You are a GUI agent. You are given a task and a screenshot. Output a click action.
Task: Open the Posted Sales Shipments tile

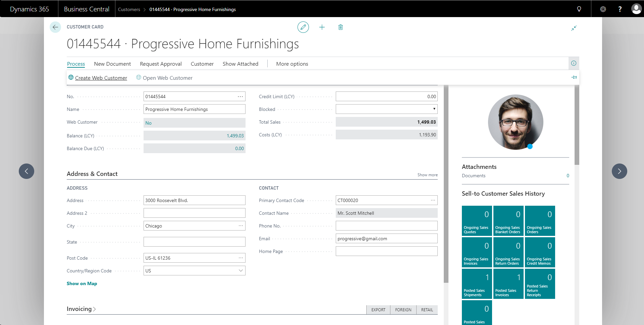[x=477, y=284]
